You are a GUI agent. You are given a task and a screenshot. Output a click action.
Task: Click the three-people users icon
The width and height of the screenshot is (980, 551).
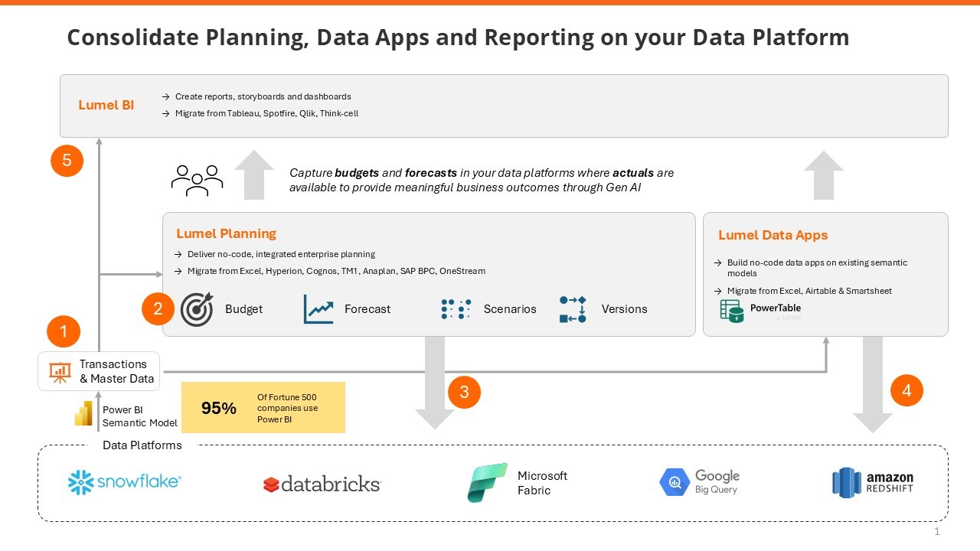(197, 178)
